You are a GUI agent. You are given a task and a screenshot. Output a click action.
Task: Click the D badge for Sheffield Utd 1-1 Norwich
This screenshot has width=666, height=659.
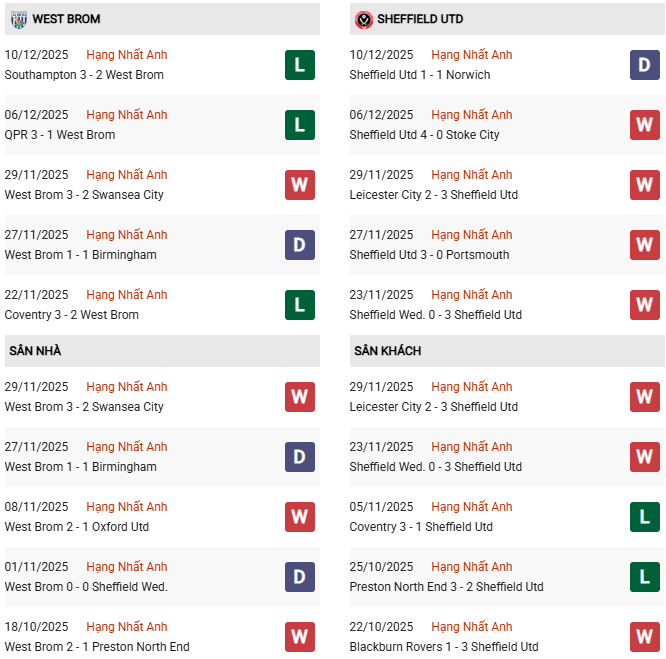pos(644,65)
